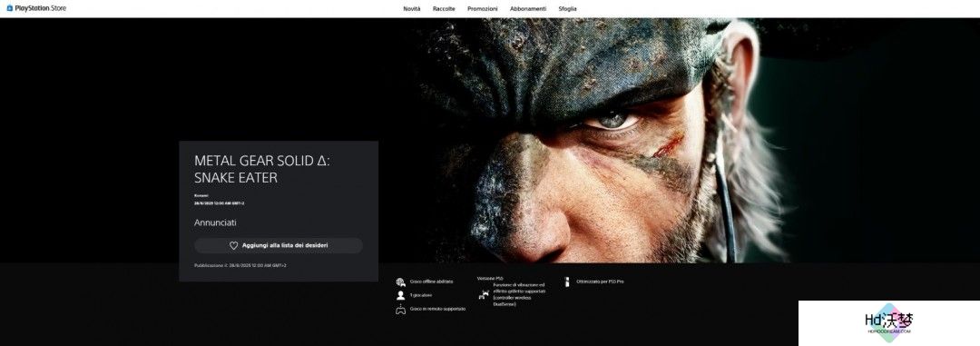Click 'Versione PS5' label

click(490, 278)
